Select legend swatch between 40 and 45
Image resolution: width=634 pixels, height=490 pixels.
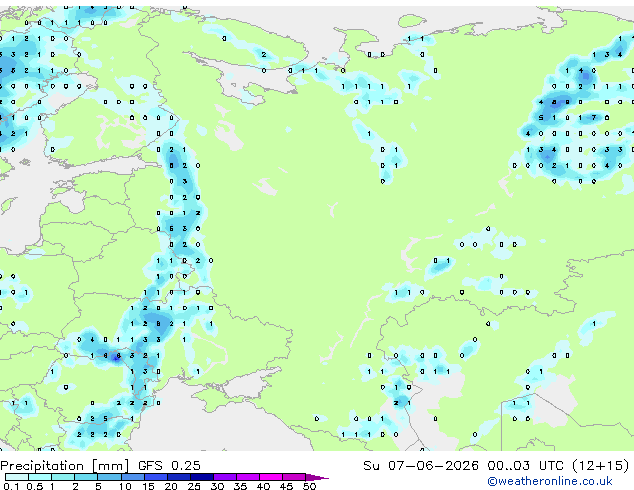271,477
